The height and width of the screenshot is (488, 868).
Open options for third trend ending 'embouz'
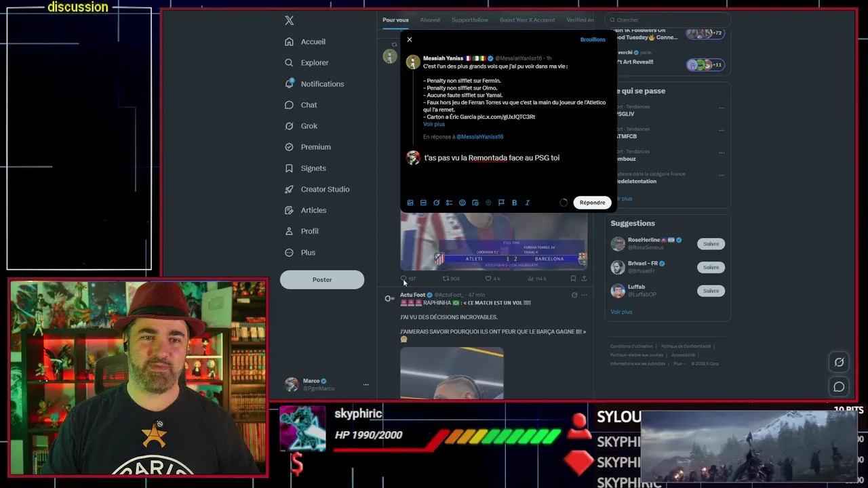722,152
